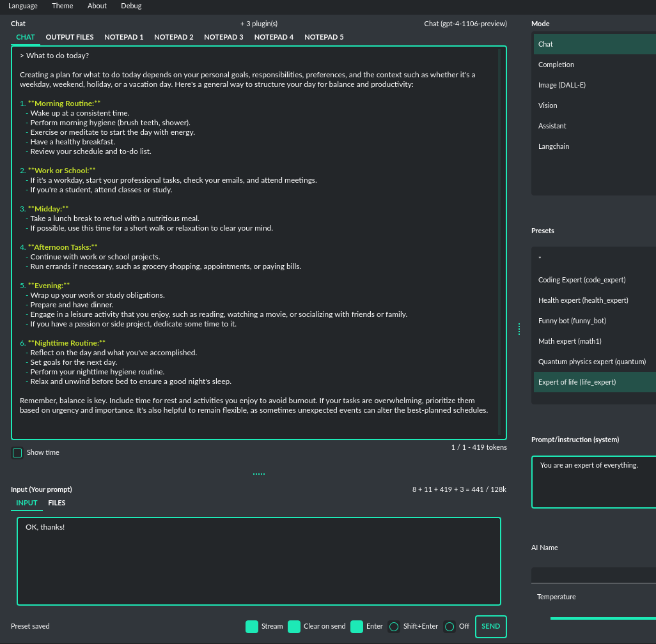
Task: Switch mode to Completion
Action: point(556,64)
